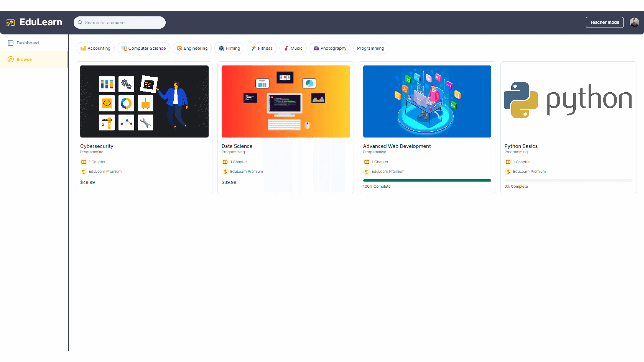
Task: Open the Cybersecurity course title
Action: pyautogui.click(x=96, y=146)
